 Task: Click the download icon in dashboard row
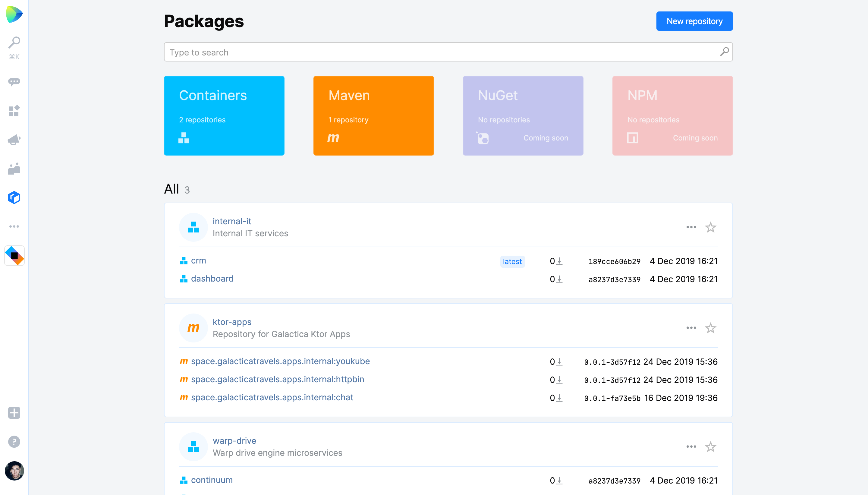559,279
